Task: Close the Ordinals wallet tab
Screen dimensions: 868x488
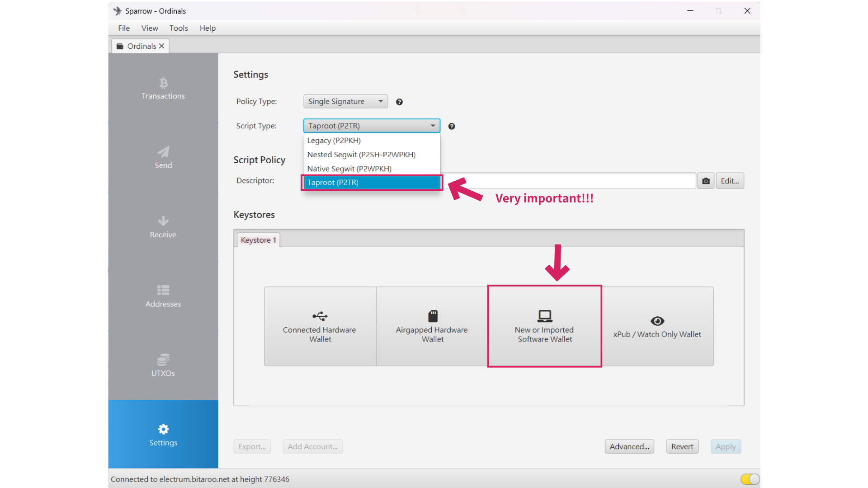Action: (x=162, y=46)
